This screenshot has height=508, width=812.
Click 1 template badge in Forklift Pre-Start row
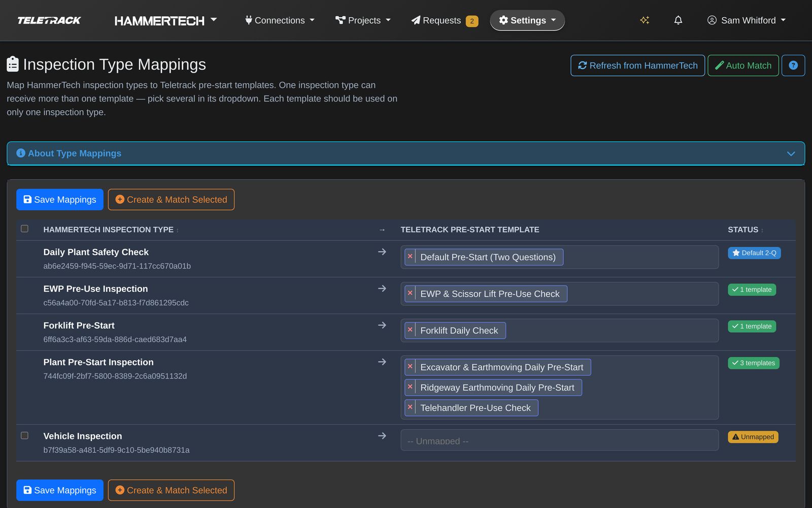(x=752, y=326)
